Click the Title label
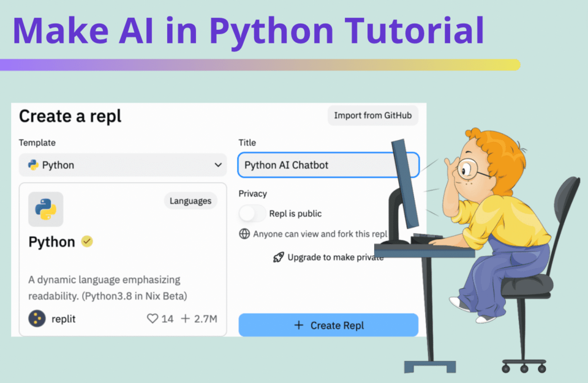 pos(247,143)
